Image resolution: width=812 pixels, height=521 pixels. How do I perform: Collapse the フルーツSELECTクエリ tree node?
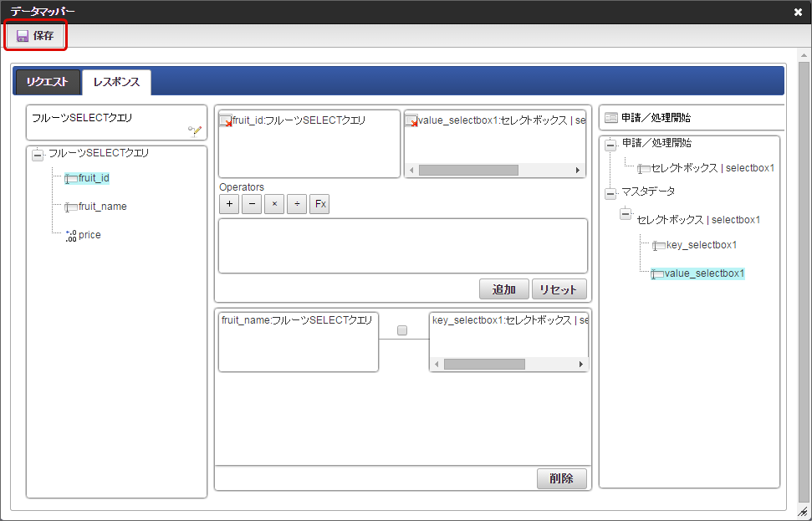pos(38,155)
